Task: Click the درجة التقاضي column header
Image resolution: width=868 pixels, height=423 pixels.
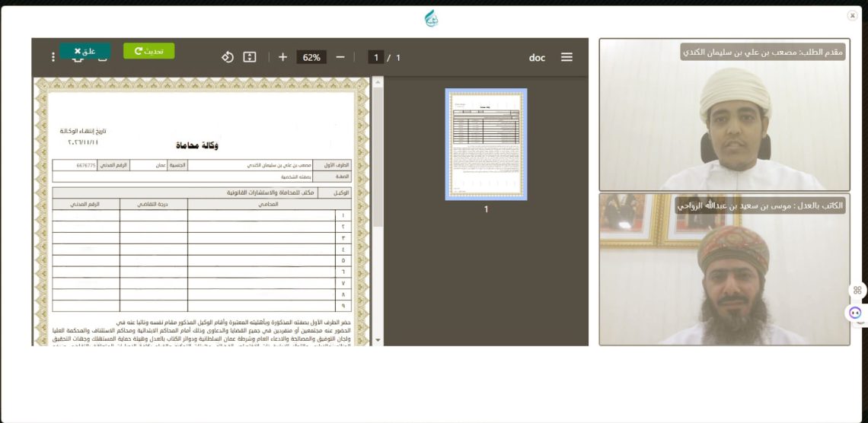Action: click(x=153, y=204)
